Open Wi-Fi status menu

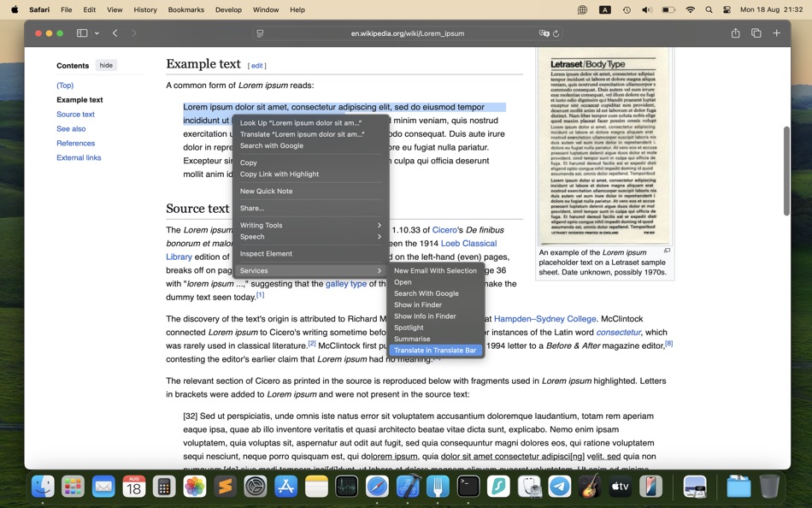point(690,9)
